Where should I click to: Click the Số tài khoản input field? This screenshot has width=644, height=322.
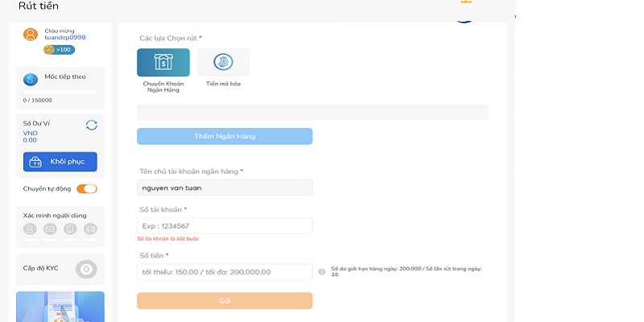pyautogui.click(x=225, y=226)
